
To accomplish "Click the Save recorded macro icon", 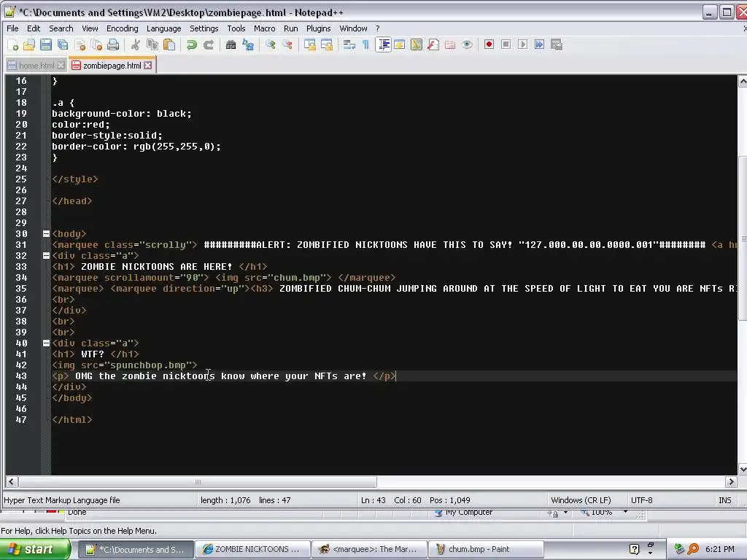I will click(x=557, y=44).
